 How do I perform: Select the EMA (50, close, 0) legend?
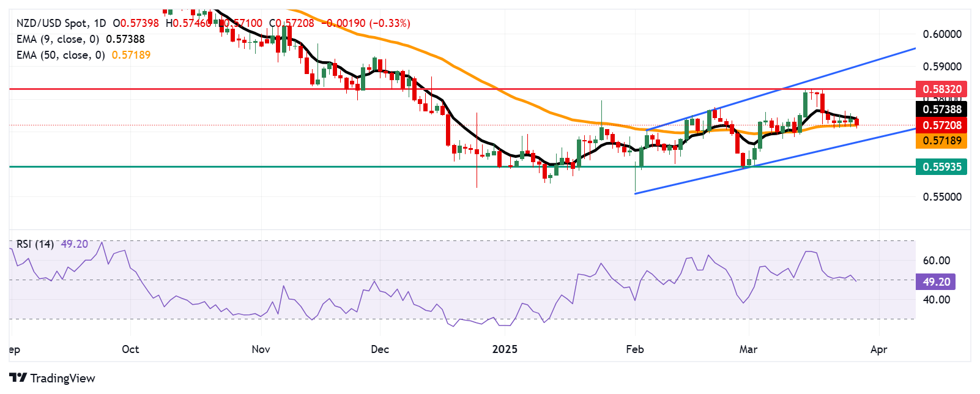pos(61,55)
